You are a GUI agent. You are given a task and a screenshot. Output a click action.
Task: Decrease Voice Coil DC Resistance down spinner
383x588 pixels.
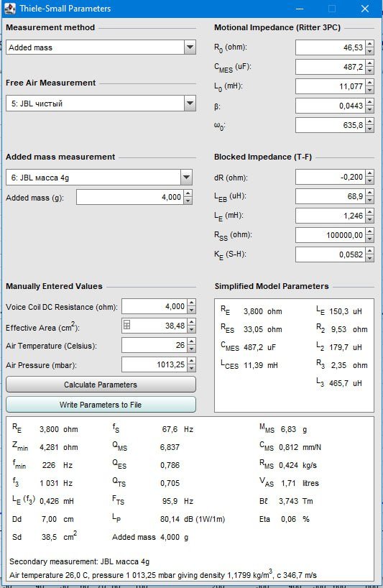click(191, 311)
